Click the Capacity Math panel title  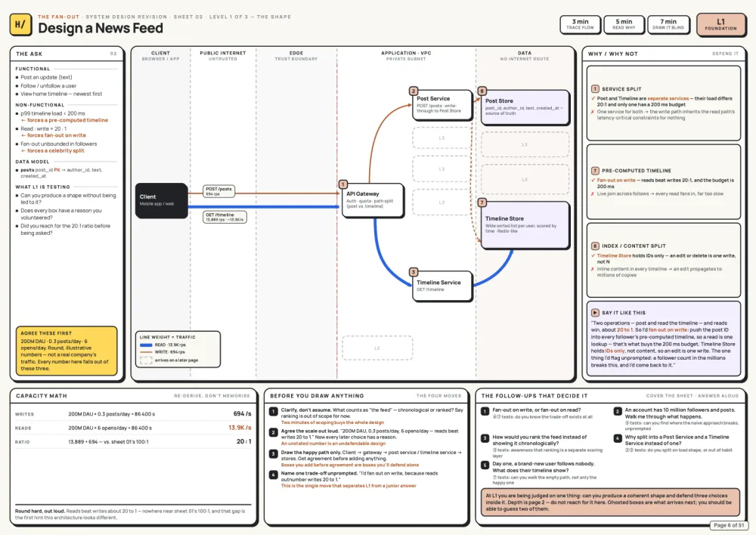(42, 396)
